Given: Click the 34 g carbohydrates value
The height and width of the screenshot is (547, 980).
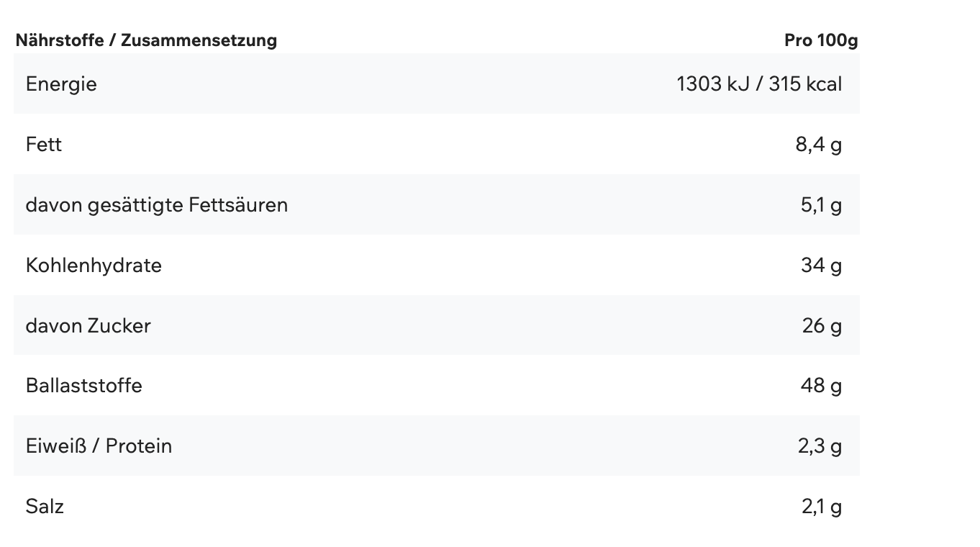Looking at the screenshot, I should coord(821,266).
